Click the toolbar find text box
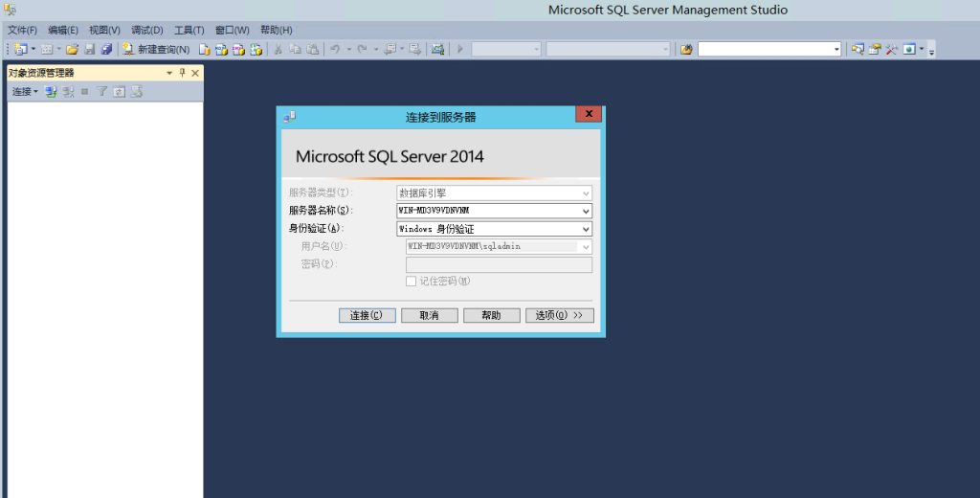Screen dimensions: 980x498 click(765, 49)
